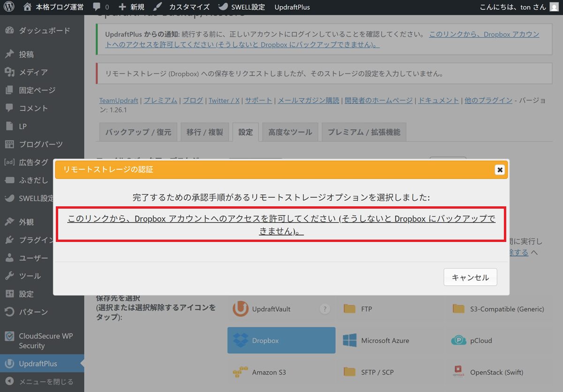Select the Dropbox storage icon
The width and height of the screenshot is (563, 392).
281,340
